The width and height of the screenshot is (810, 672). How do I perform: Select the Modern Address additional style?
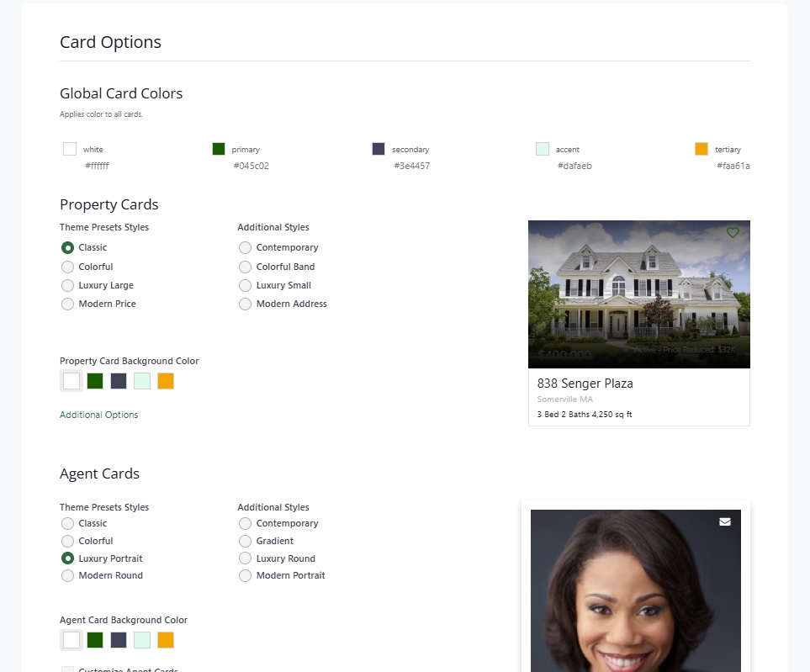(245, 304)
